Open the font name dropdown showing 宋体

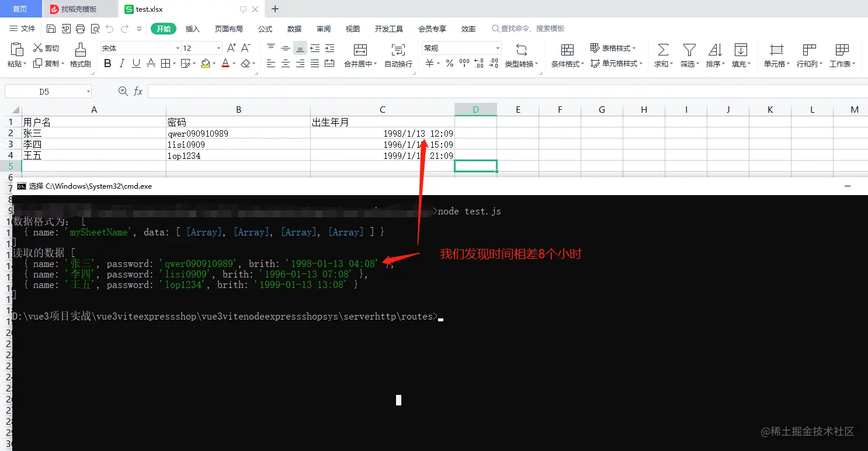pyautogui.click(x=138, y=48)
